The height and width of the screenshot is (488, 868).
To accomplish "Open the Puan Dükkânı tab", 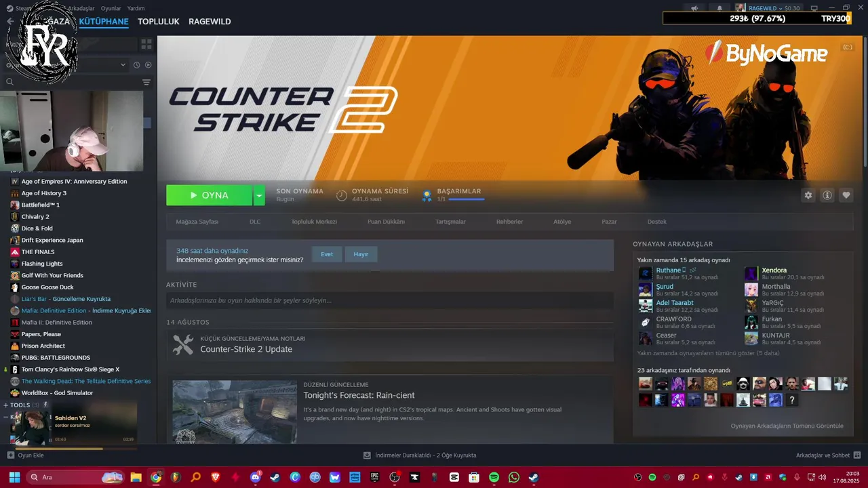I will tap(386, 222).
